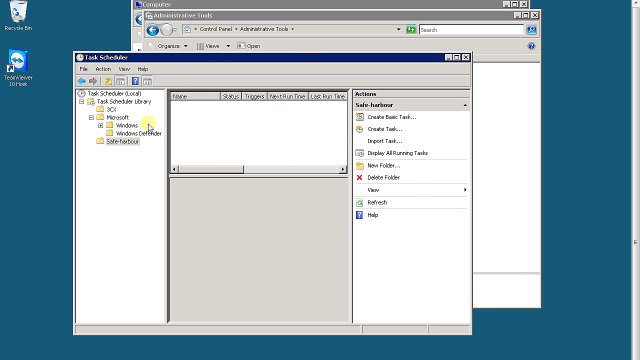The width and height of the screenshot is (640, 360).
Task: Click the Up one level toolbar icon
Action: click(x=108, y=81)
